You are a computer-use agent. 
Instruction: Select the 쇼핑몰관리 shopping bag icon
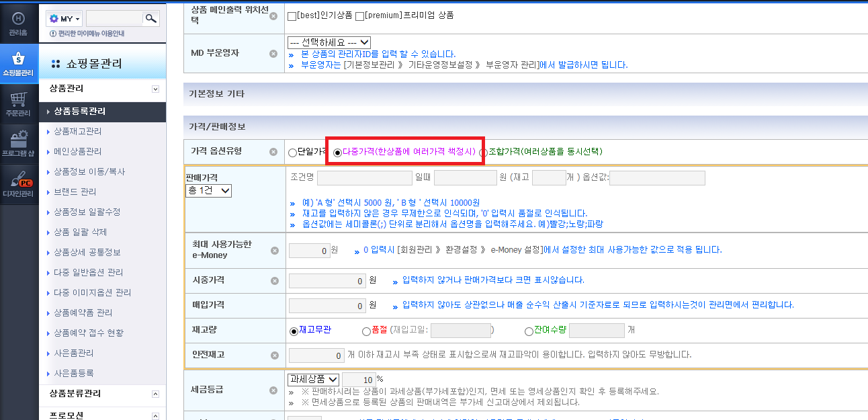point(19,63)
